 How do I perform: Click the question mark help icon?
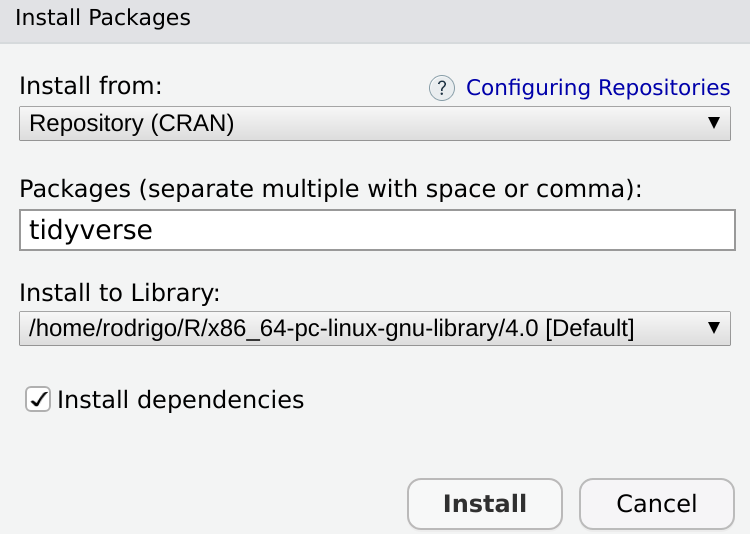(442, 88)
